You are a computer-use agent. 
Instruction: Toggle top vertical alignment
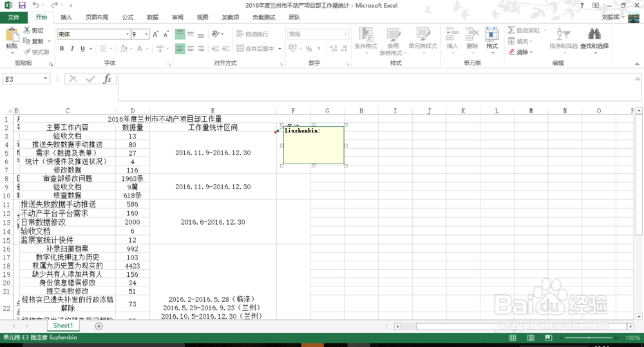(180, 34)
